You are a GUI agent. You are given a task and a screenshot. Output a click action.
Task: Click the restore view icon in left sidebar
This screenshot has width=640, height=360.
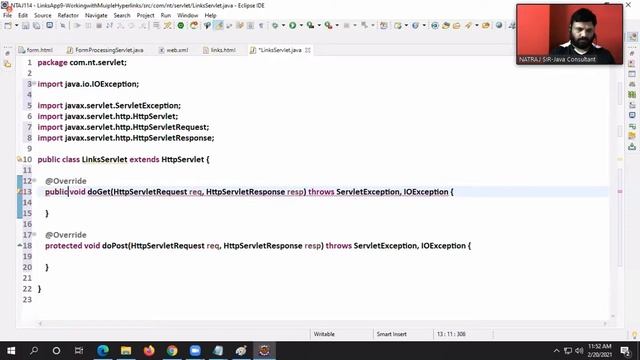point(7,53)
